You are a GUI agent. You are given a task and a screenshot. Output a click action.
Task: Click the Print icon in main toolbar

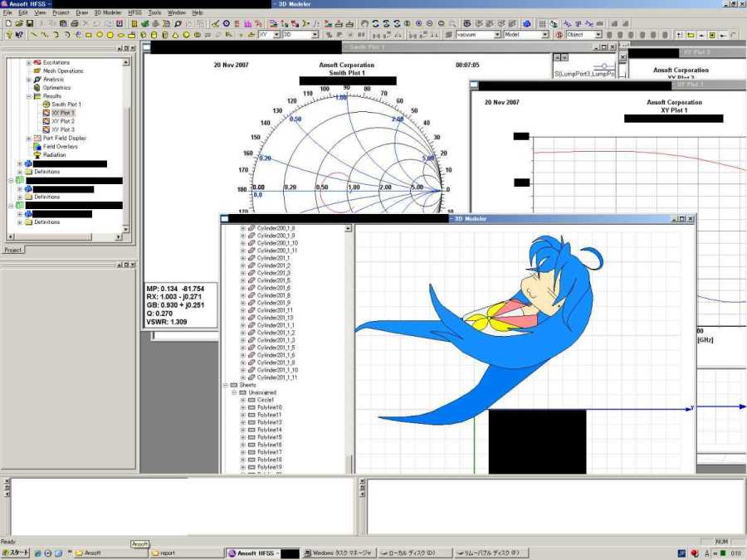[x=75, y=23]
